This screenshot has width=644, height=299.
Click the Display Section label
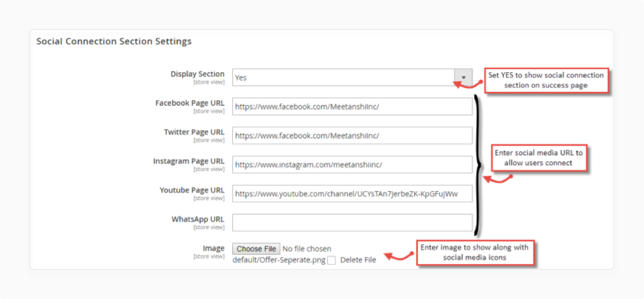tap(197, 74)
